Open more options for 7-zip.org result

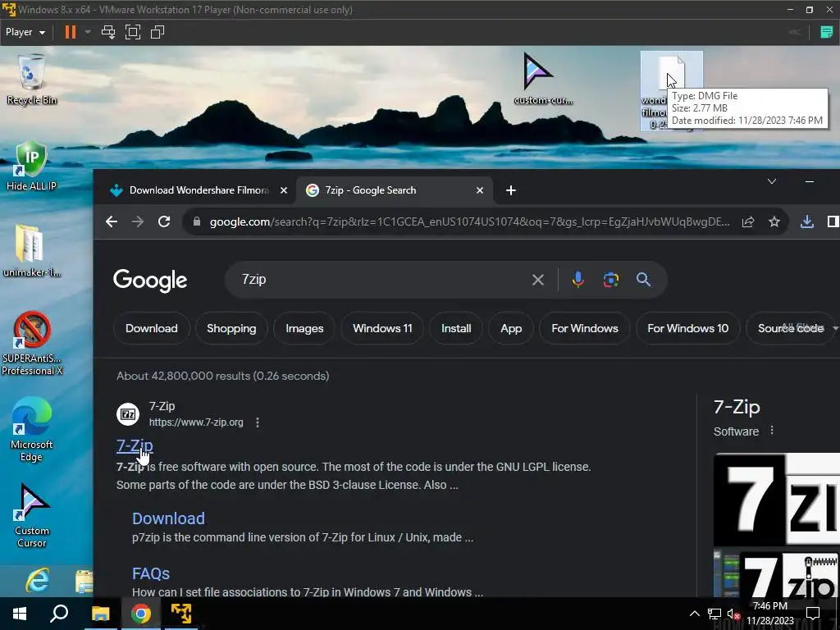pos(258,422)
